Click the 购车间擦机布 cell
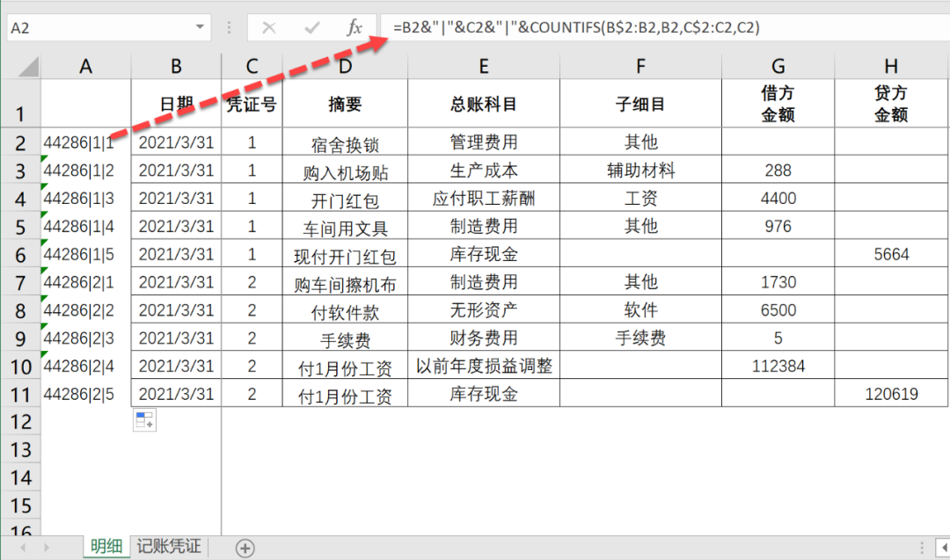 [x=345, y=282]
